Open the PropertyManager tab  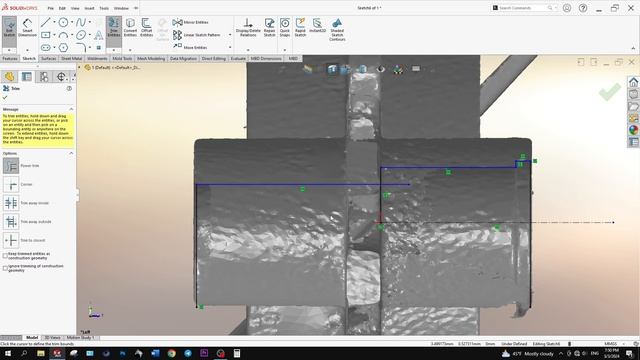[27, 76]
